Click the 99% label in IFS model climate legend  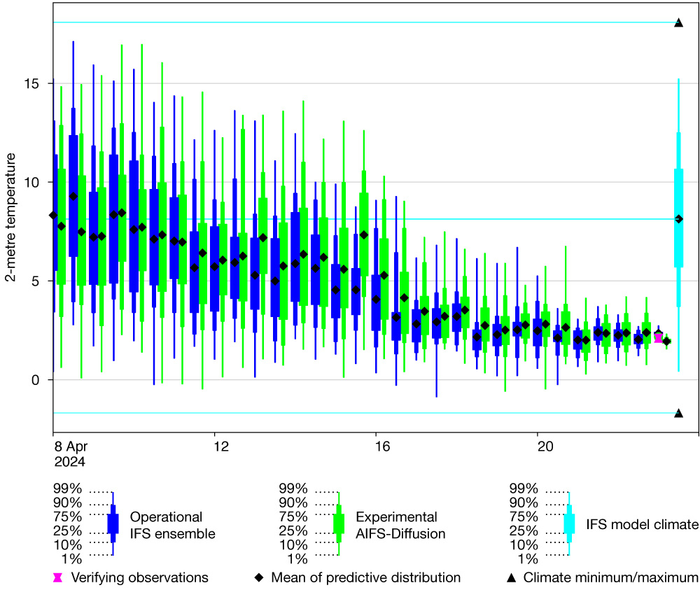pyautogui.click(x=524, y=489)
